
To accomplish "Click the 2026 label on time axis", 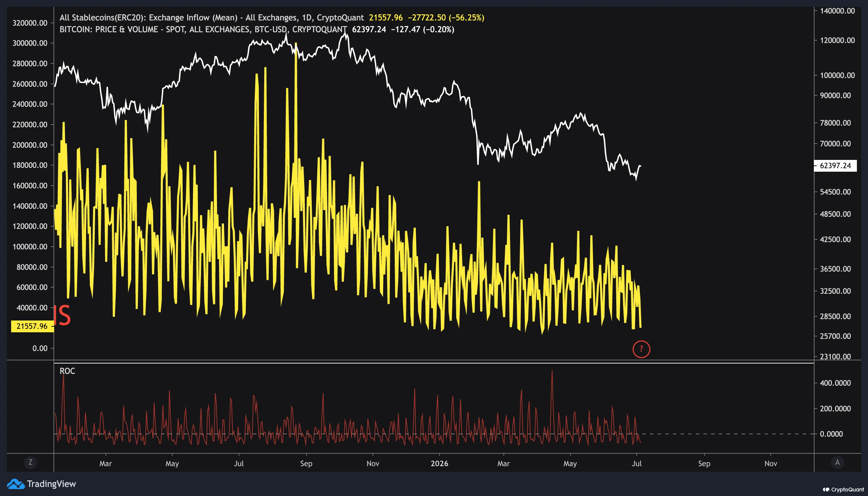I will 439,463.
